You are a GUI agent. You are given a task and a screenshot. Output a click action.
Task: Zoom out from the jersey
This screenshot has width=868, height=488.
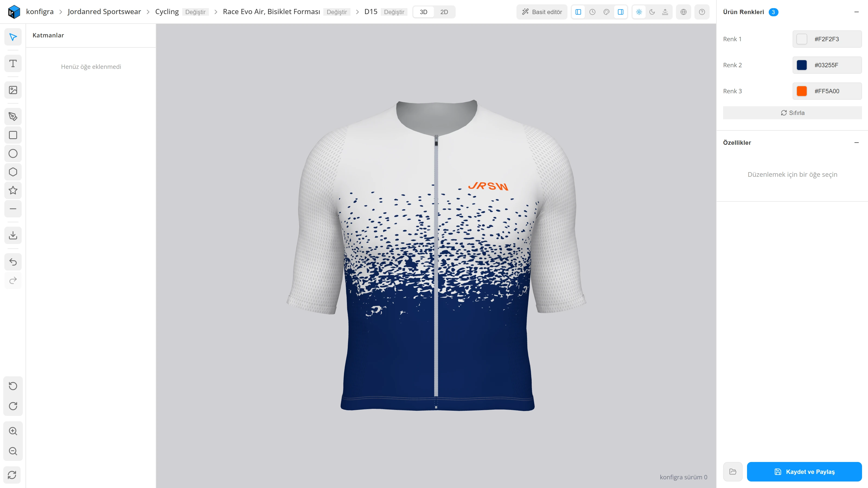[x=13, y=451]
